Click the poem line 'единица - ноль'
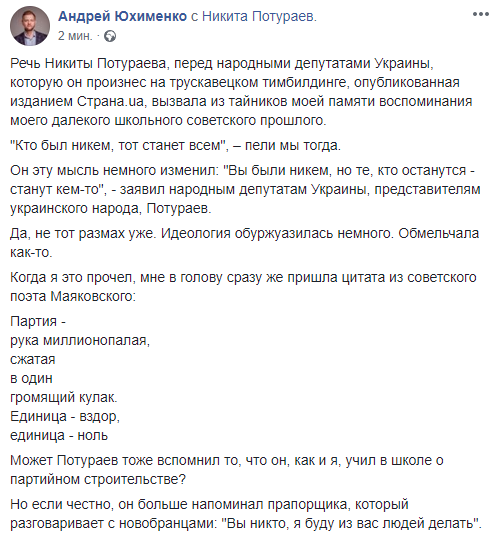Viewport: 494px width, 535px height. pyautogui.click(x=59, y=435)
